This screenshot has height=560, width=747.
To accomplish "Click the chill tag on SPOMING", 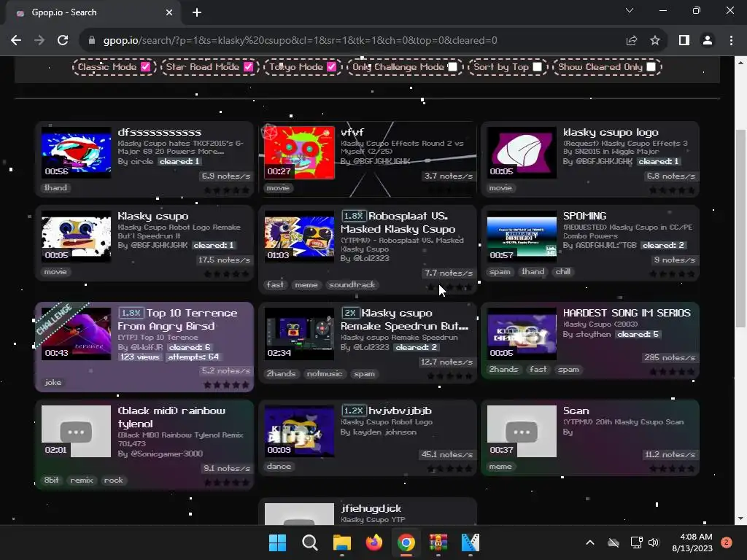I will (562, 271).
